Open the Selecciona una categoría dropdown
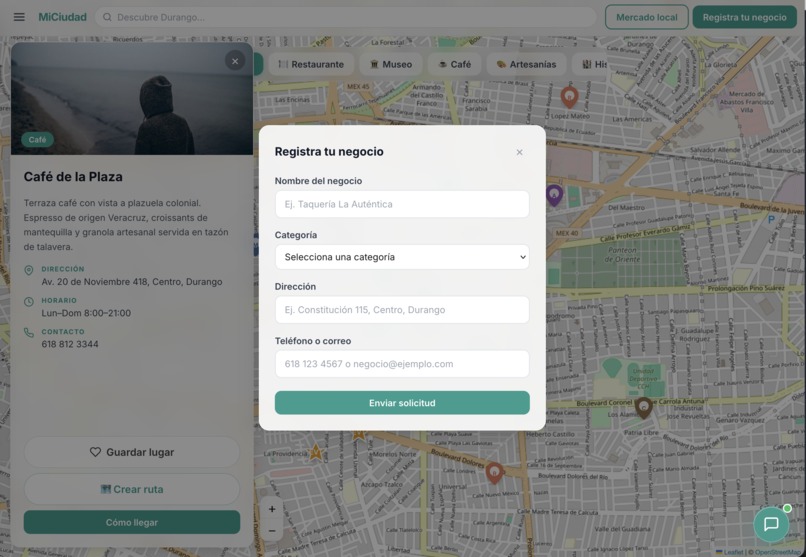The image size is (806, 557). (x=402, y=257)
